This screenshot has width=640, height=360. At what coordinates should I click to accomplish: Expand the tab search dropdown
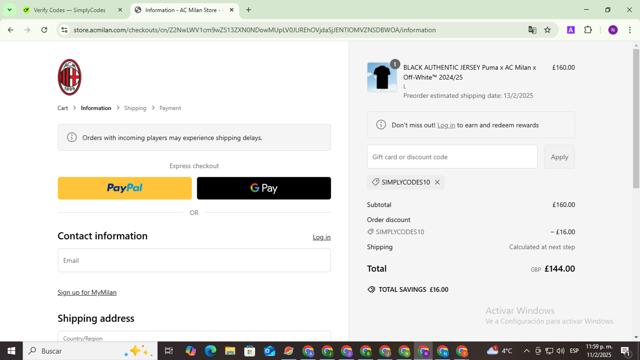pos(9,10)
